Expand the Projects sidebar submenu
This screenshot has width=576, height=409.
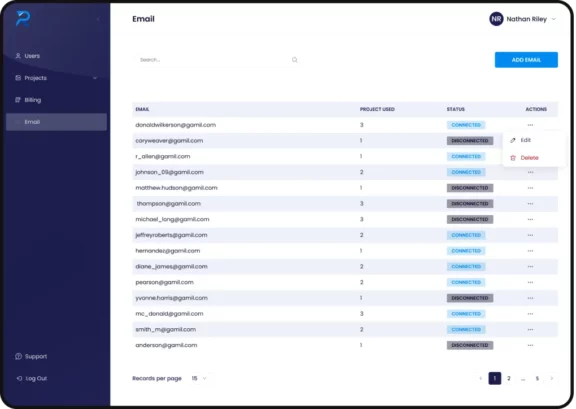pos(95,78)
